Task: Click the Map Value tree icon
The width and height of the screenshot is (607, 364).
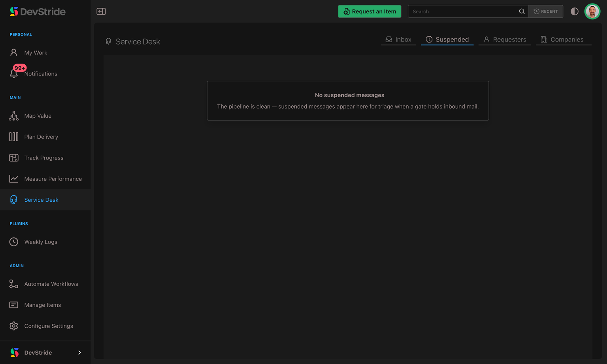Action: (14, 116)
